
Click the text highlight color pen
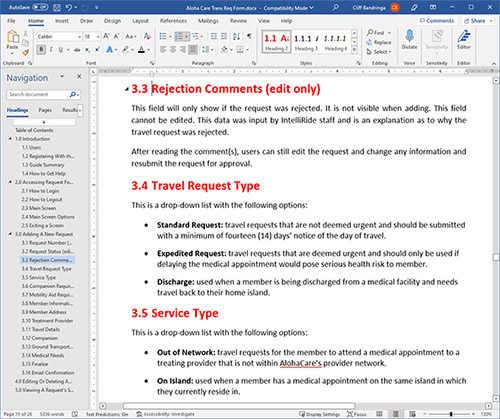125,50
